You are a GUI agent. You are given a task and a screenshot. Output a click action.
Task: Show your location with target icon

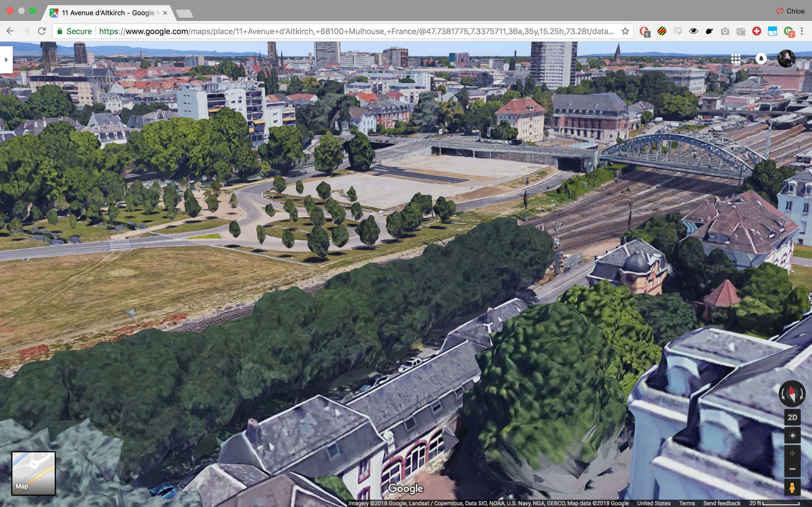792,435
